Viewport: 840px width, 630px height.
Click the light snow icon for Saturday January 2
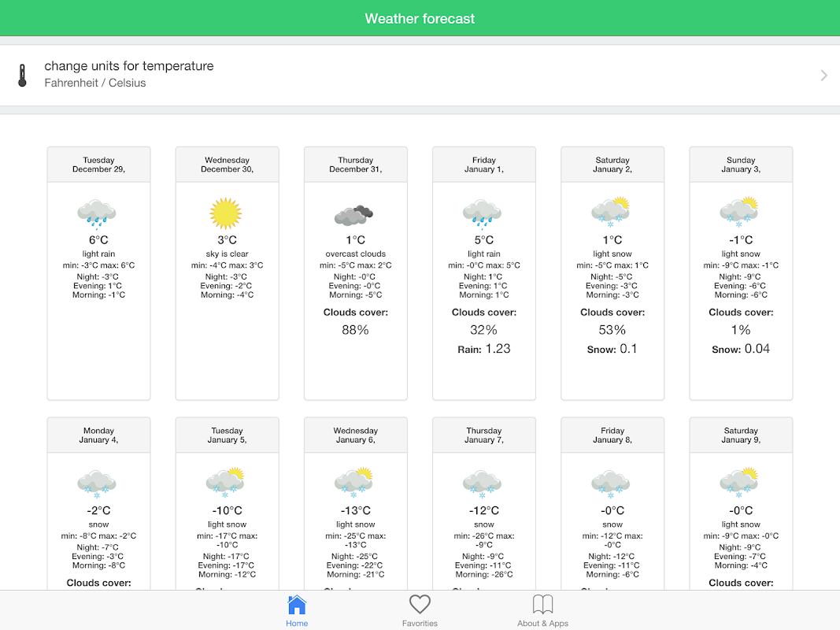coord(611,212)
